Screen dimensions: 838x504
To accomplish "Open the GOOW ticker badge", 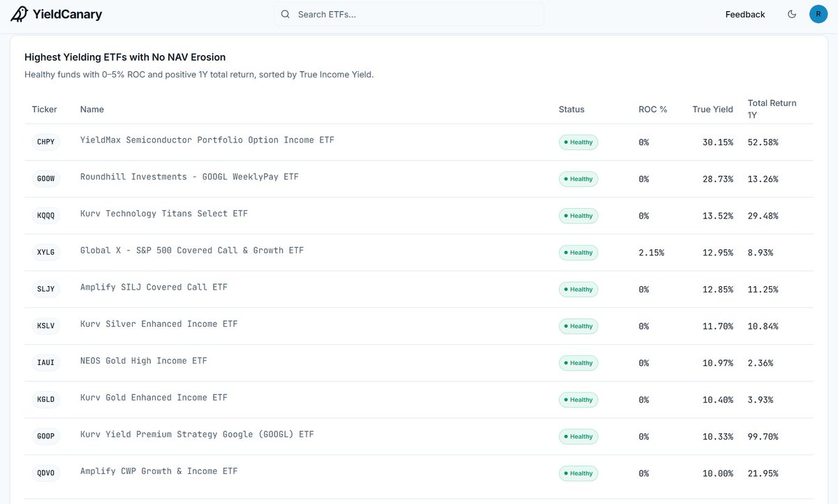I will [45, 179].
